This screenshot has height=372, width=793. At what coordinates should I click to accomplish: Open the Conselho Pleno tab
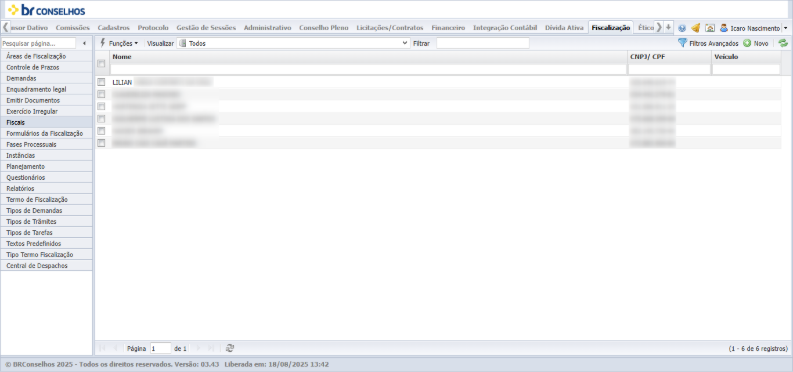(x=324, y=28)
